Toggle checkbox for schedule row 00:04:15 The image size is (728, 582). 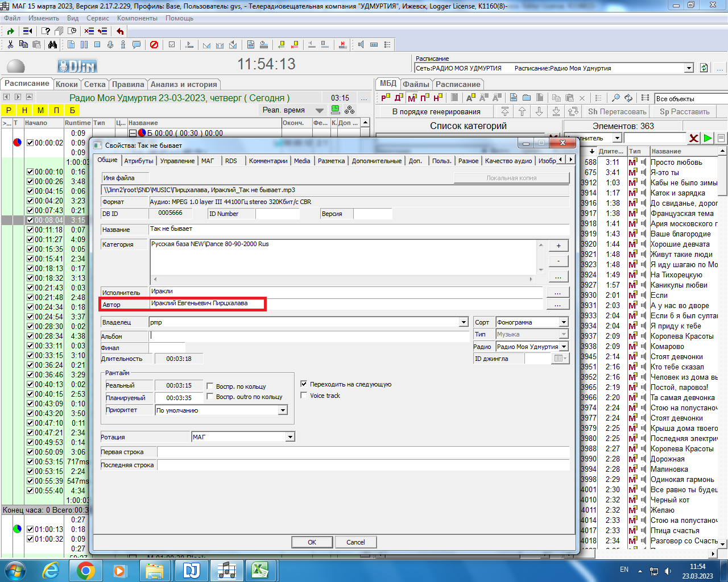(30, 191)
